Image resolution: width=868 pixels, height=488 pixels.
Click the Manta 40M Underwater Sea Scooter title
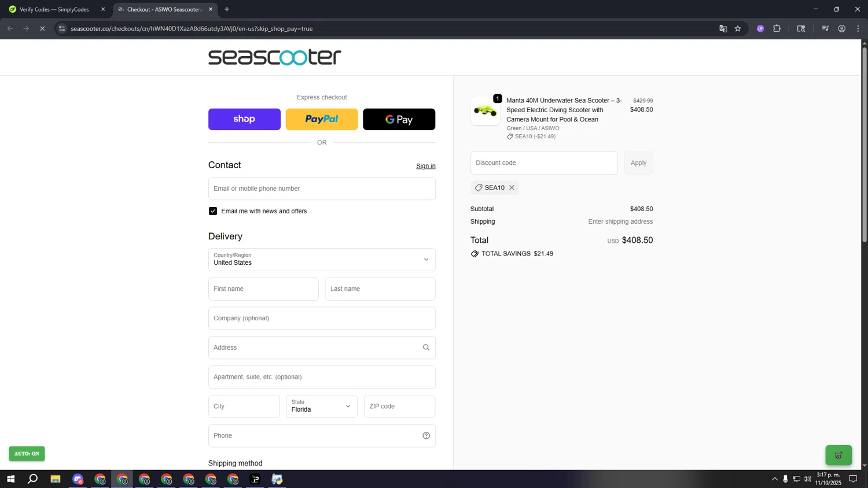point(564,110)
